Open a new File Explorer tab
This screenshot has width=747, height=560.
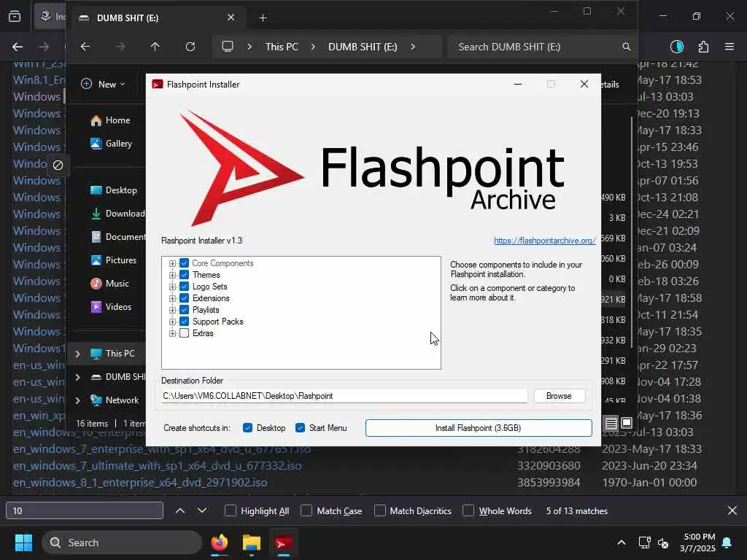[x=263, y=18]
